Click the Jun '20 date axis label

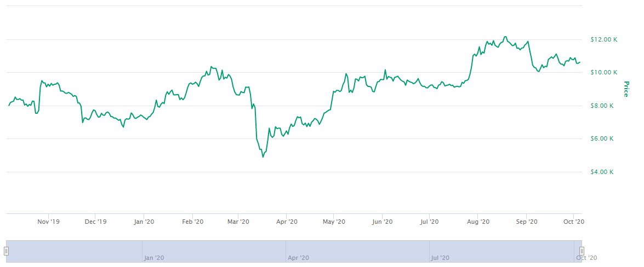382,222
